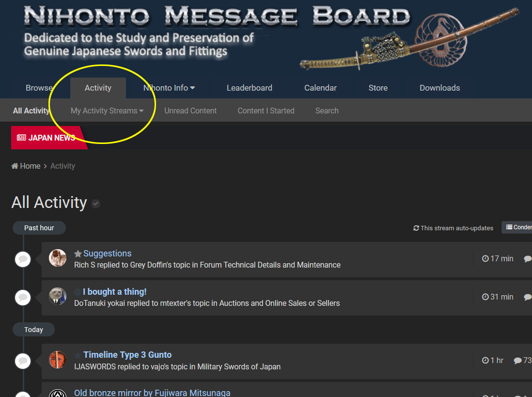The width and height of the screenshot is (532, 397).
Task: Click the Home breadcrumb house icon
Action: 15,166
